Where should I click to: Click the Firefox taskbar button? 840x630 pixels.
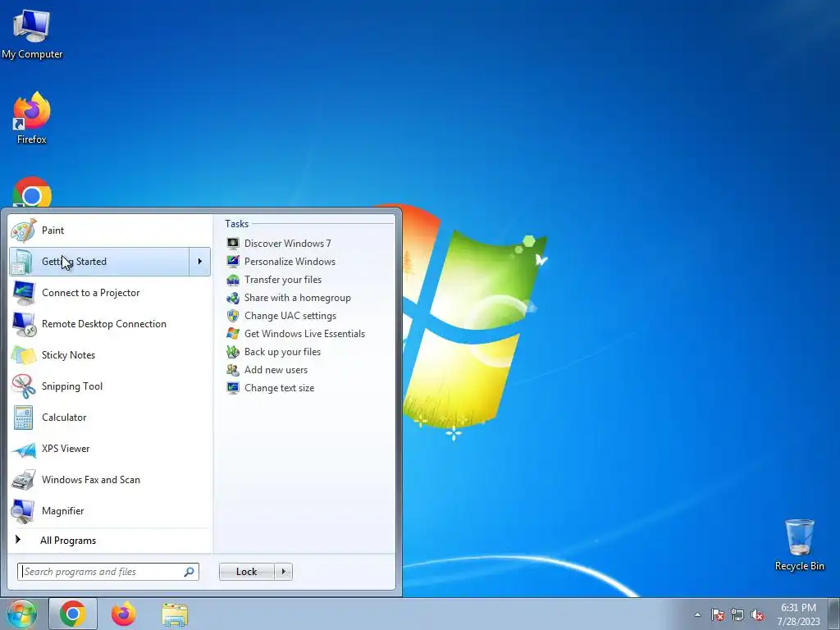pos(124,614)
